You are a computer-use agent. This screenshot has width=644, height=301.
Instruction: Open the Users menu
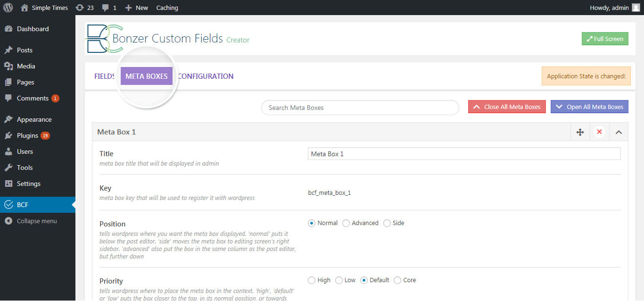[x=38, y=151]
